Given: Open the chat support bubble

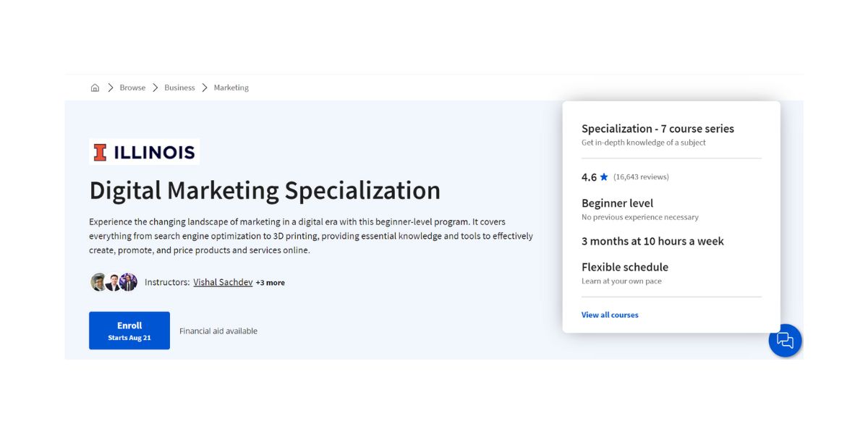Looking at the screenshot, I should point(786,340).
